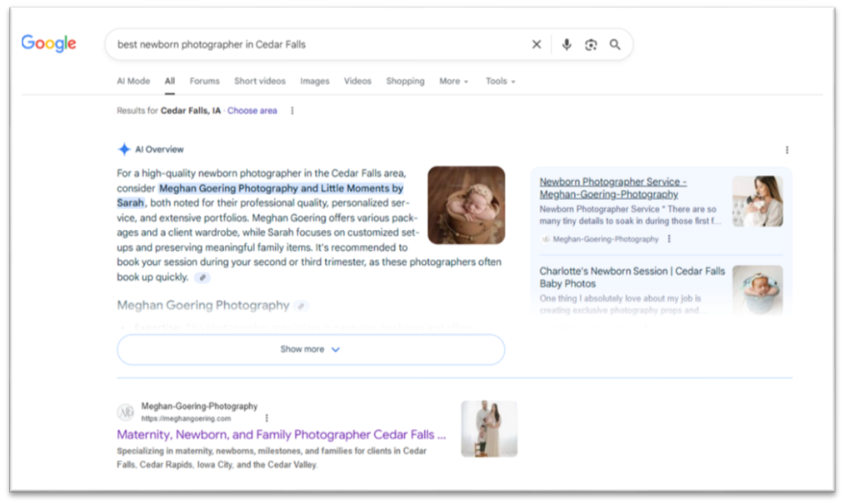Expand the More search filters dropdown
The width and height of the screenshot is (844, 504).
point(453,82)
